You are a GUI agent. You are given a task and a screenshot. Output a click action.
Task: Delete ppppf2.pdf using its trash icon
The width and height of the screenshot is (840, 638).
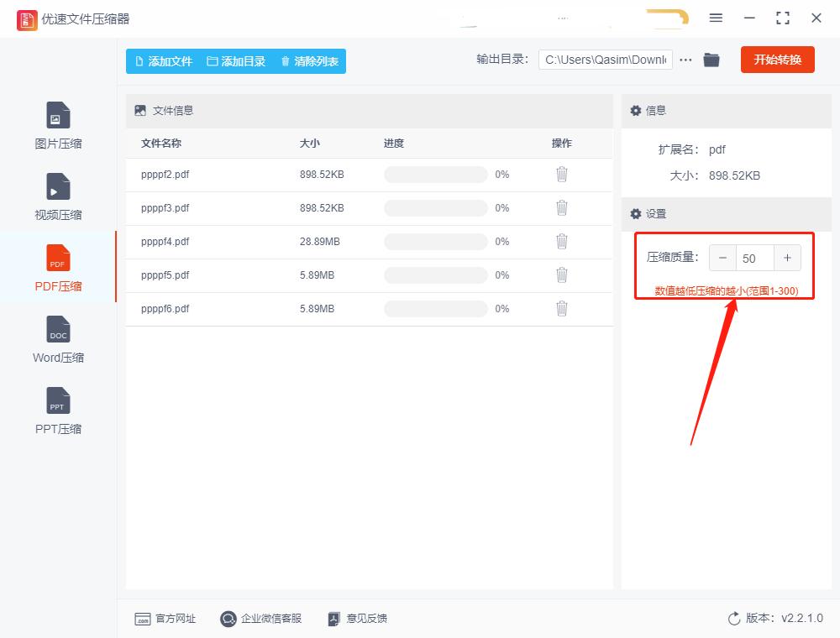(x=561, y=174)
